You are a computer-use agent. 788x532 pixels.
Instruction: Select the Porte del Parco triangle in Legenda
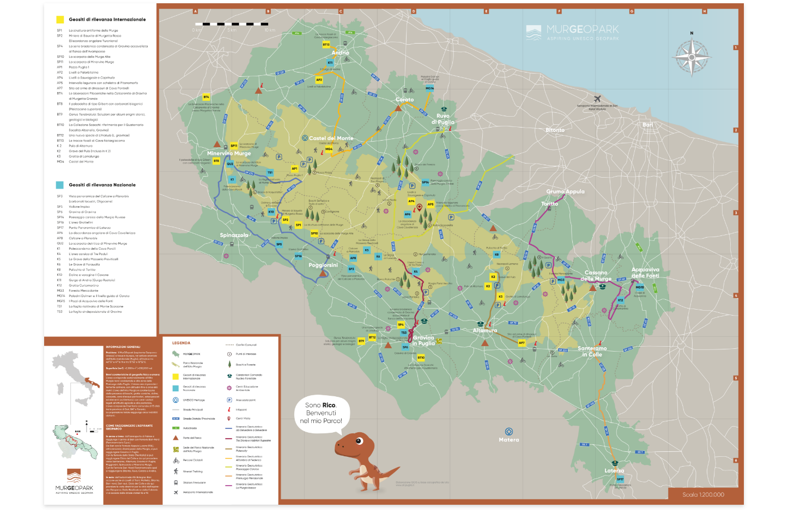coord(175,438)
